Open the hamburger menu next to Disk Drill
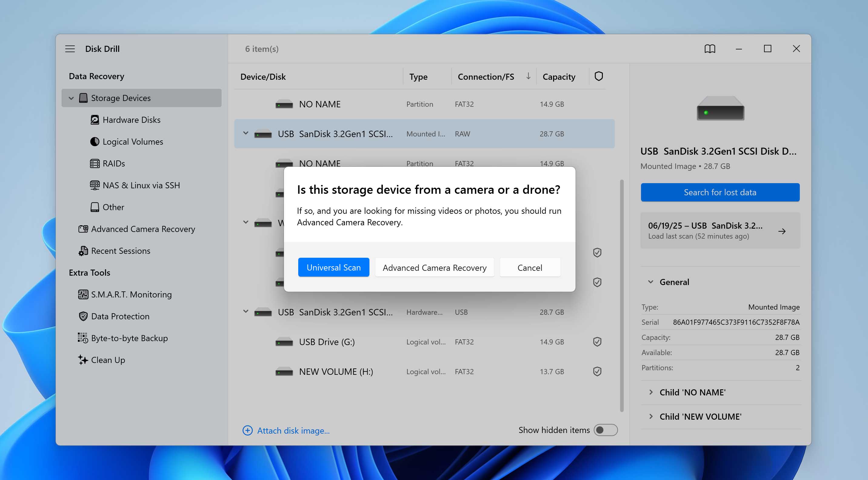This screenshot has height=480, width=868. (70, 49)
